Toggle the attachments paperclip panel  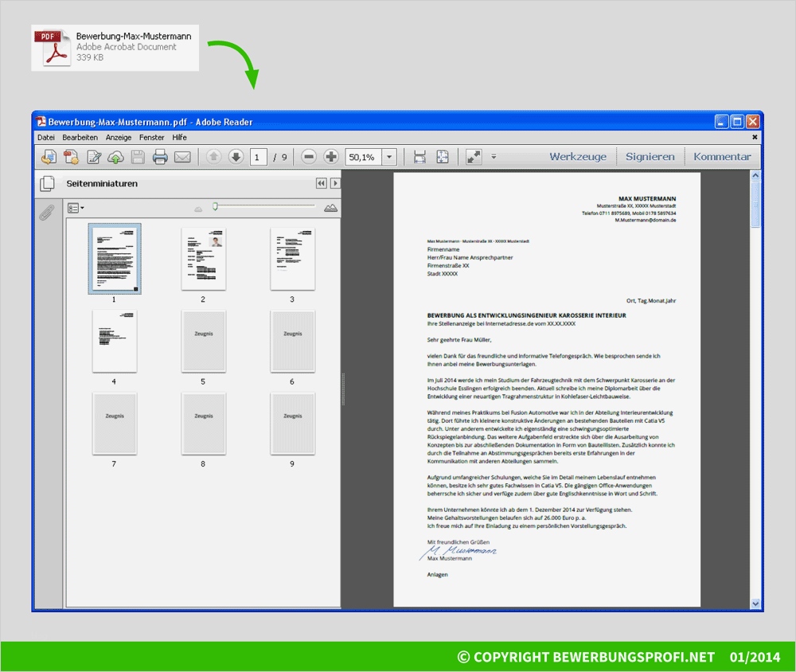pyautogui.click(x=46, y=213)
